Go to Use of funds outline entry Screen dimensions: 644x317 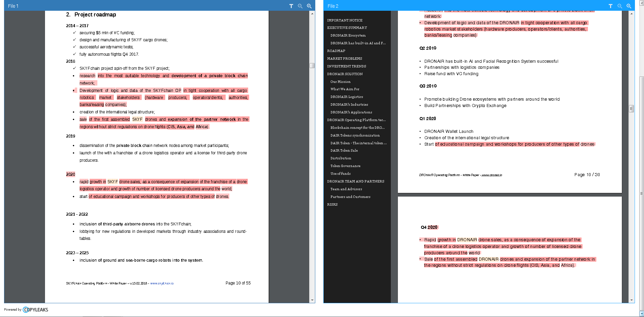(340, 173)
